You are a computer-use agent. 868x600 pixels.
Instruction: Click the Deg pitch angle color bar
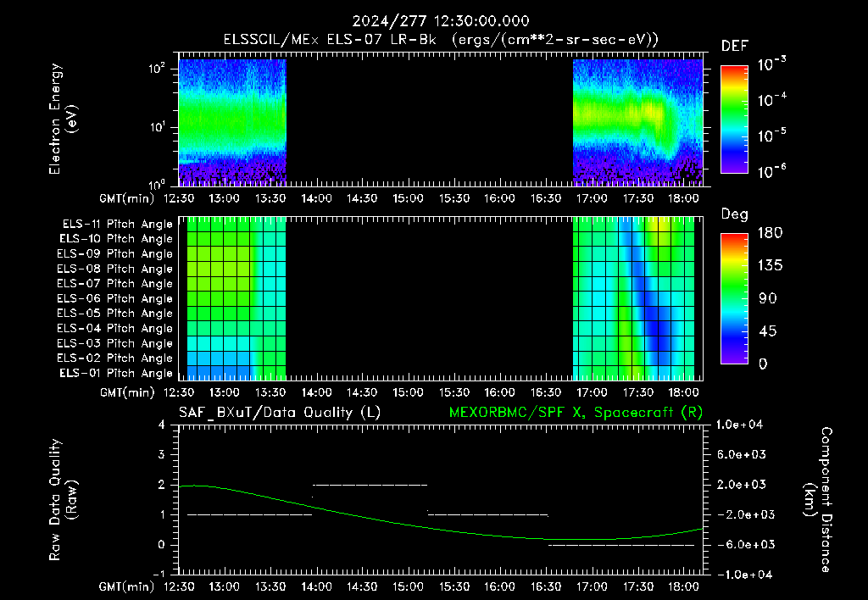tap(734, 298)
